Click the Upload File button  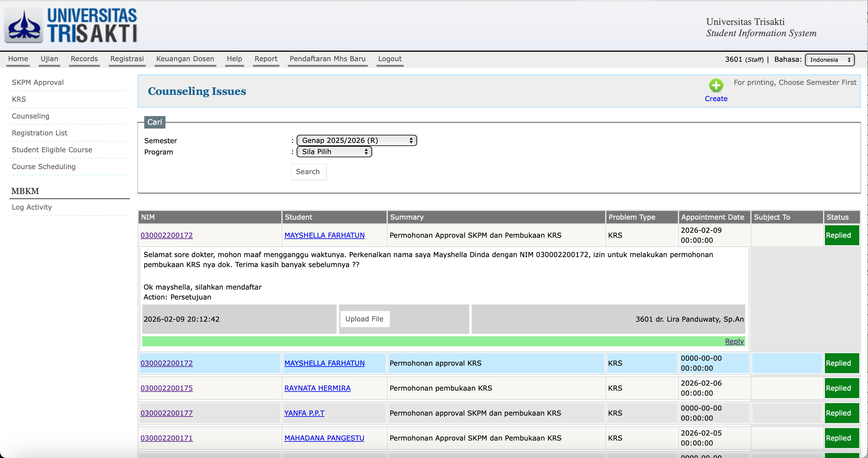tap(364, 319)
